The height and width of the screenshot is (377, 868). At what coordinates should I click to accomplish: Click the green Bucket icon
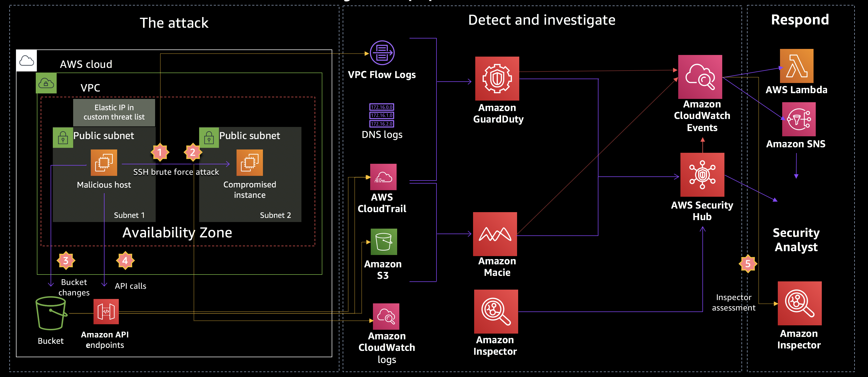pos(51,313)
